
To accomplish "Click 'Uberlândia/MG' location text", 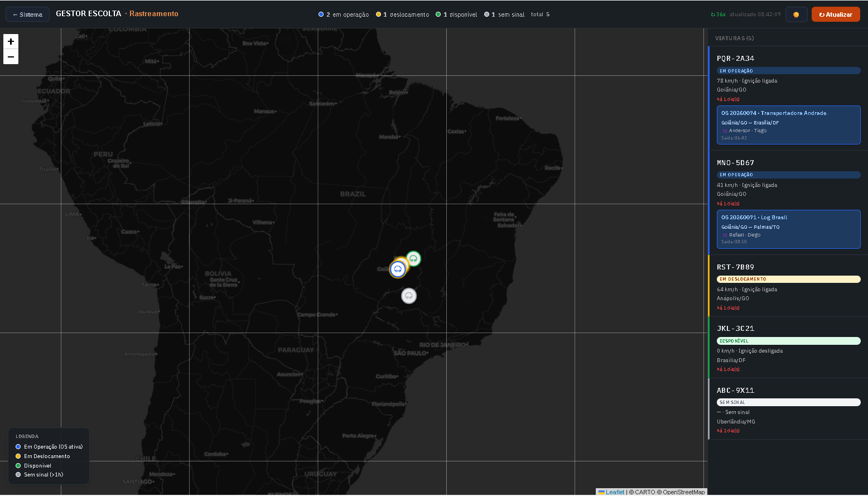I will pyautogui.click(x=736, y=422).
